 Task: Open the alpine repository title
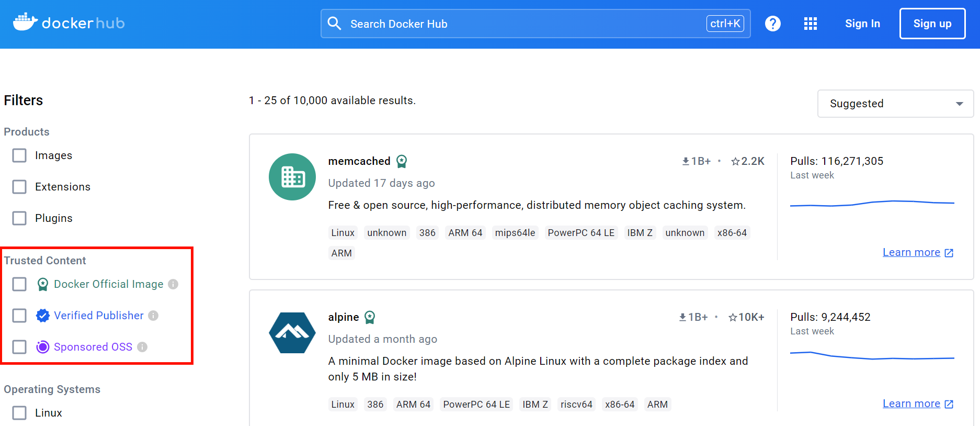pos(344,317)
